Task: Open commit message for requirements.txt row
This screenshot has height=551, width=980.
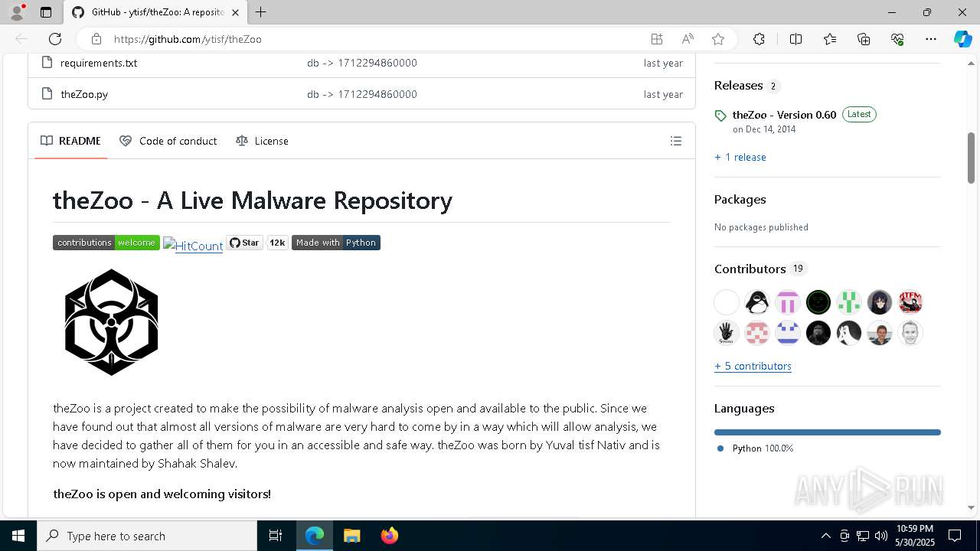Action: tap(362, 63)
